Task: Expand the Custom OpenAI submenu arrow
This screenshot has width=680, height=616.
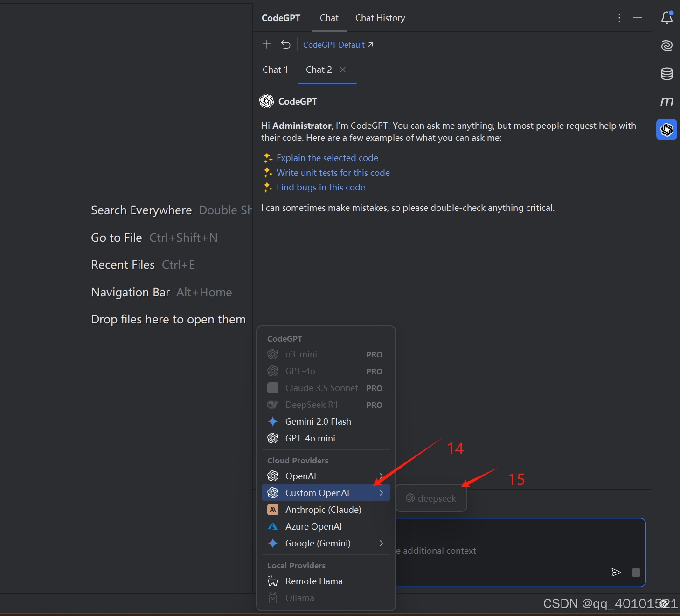Action: pos(381,493)
